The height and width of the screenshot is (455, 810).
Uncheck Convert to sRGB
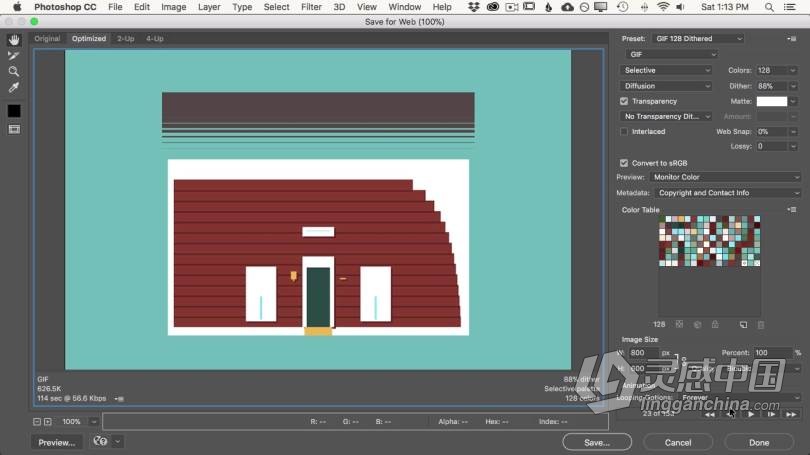pos(624,163)
